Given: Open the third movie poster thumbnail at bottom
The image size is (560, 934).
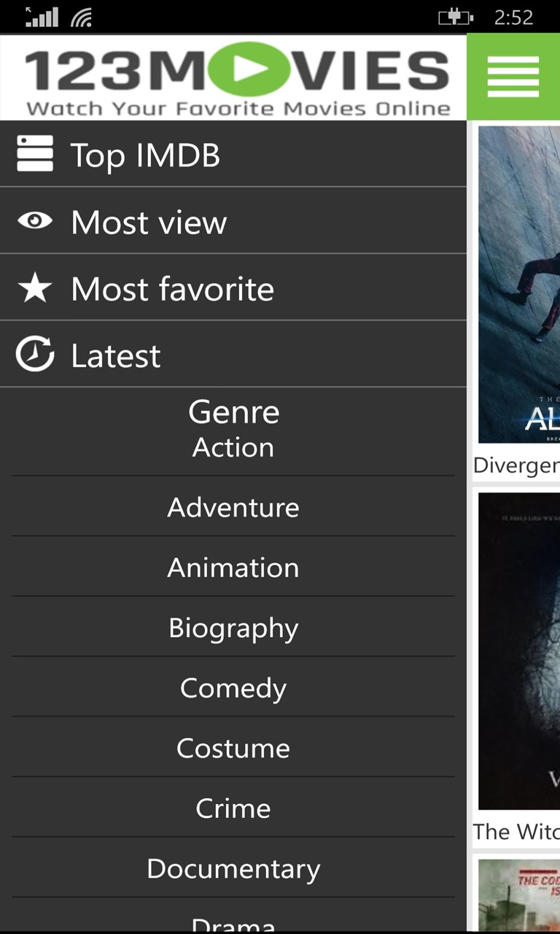Looking at the screenshot, I should 519,896.
